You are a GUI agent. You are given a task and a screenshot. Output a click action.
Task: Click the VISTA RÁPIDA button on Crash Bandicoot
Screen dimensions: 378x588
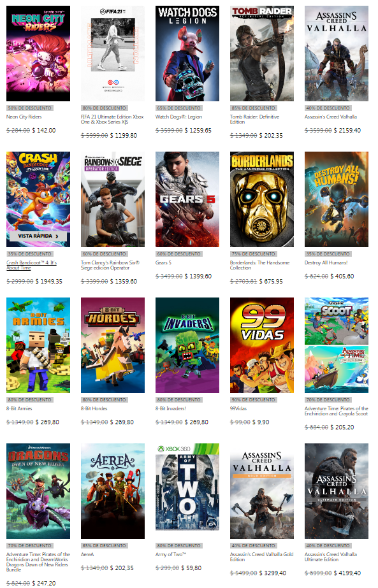point(38,236)
